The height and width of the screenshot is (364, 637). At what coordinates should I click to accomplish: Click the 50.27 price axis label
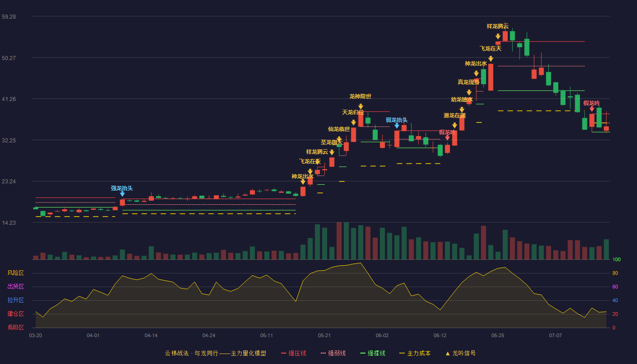tap(9, 58)
